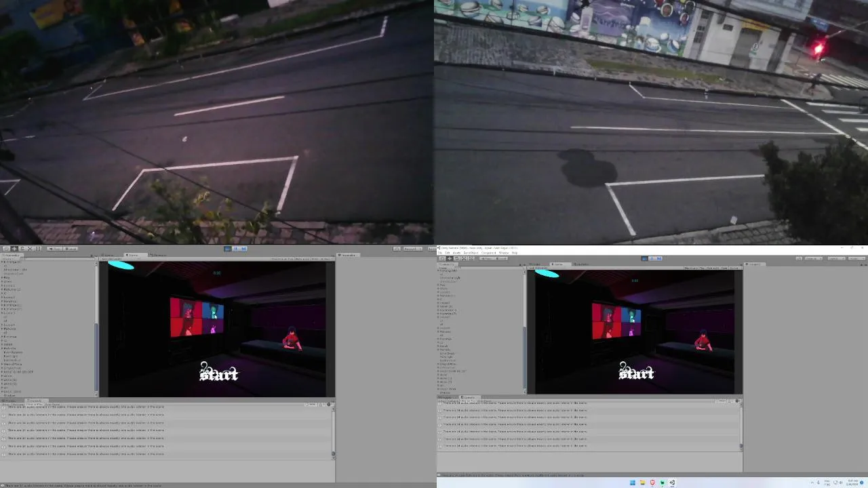Click Clear in right Console panel
This screenshot has width=868, height=488.
(x=441, y=401)
